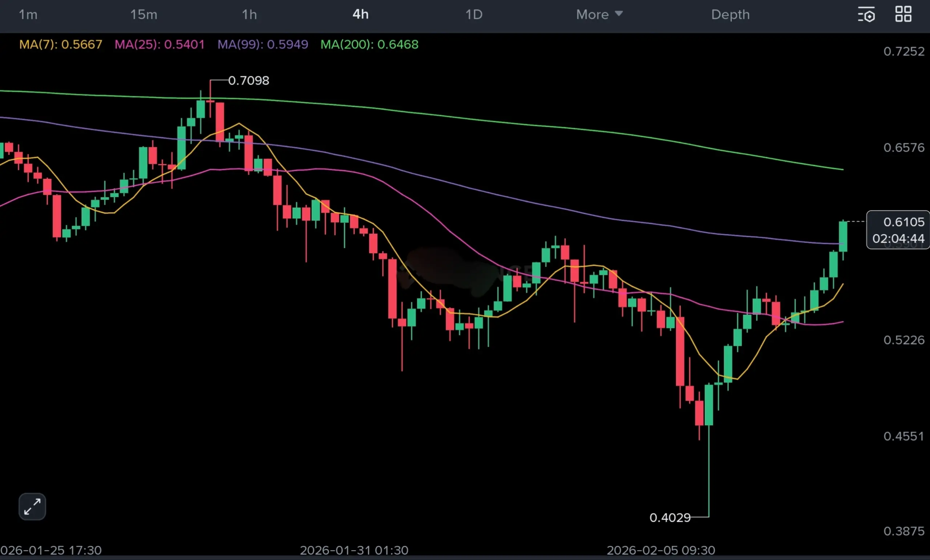
Task: Click the MA(7) indicator label
Action: (61, 45)
